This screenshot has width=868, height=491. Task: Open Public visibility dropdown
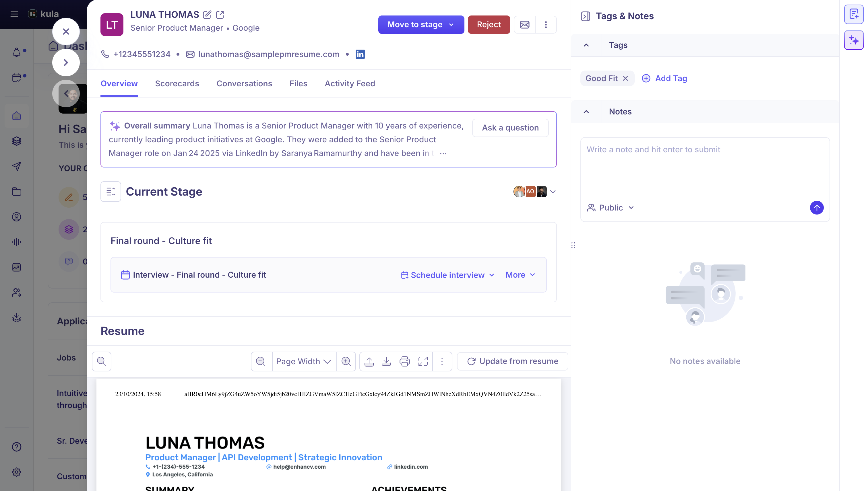click(x=610, y=208)
